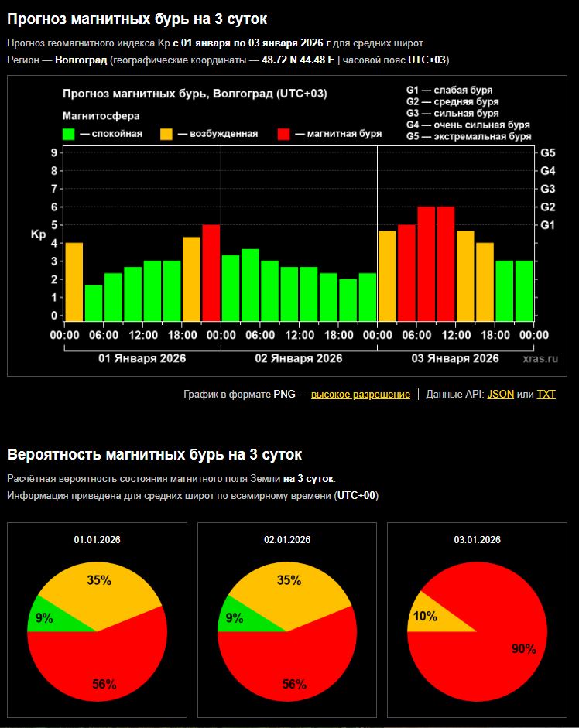The width and height of the screenshot is (579, 728).
Task: Click the "01 Января 2026" date label
Action: click(142, 358)
